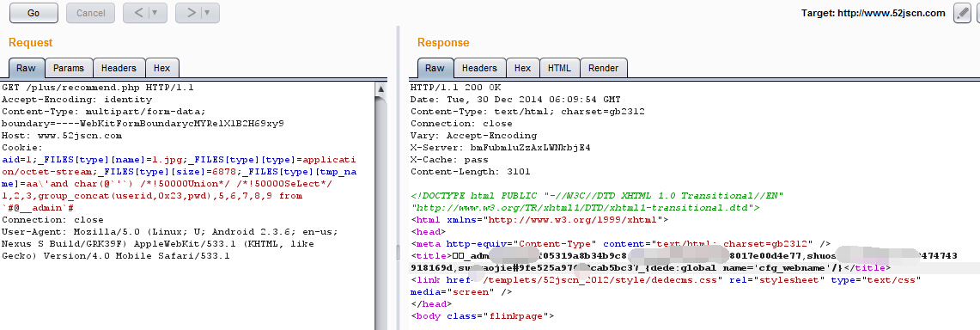This screenshot has width=980, height=330.
Task: View the Response HTML tab
Action: pyautogui.click(x=559, y=68)
